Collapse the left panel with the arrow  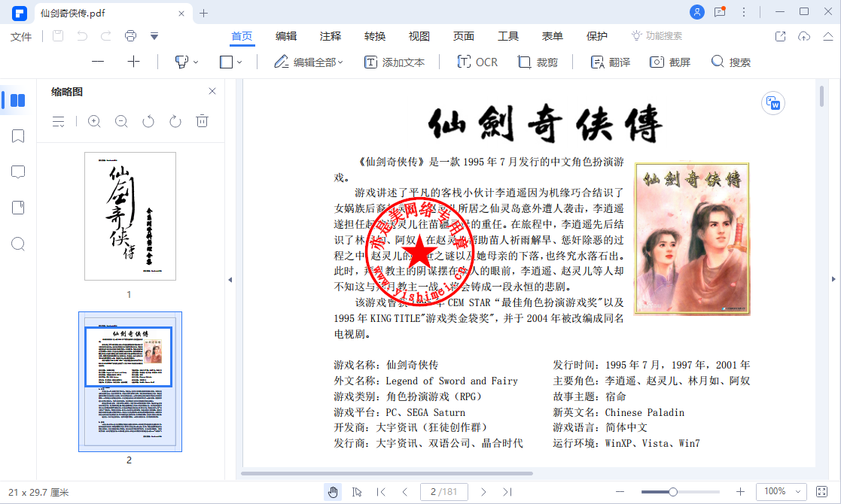[230, 280]
